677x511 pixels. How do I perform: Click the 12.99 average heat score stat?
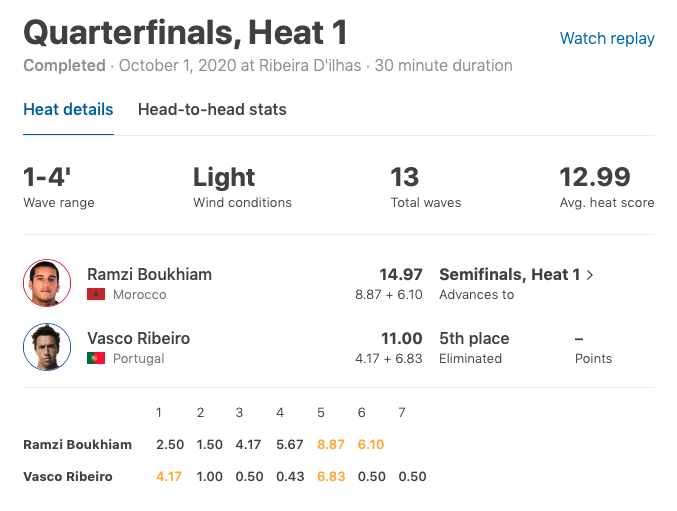point(594,178)
